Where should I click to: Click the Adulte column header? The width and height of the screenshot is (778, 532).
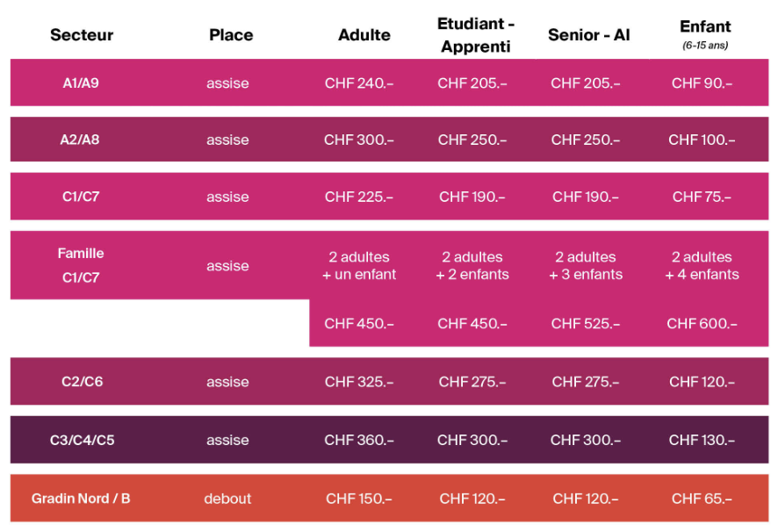(x=364, y=36)
